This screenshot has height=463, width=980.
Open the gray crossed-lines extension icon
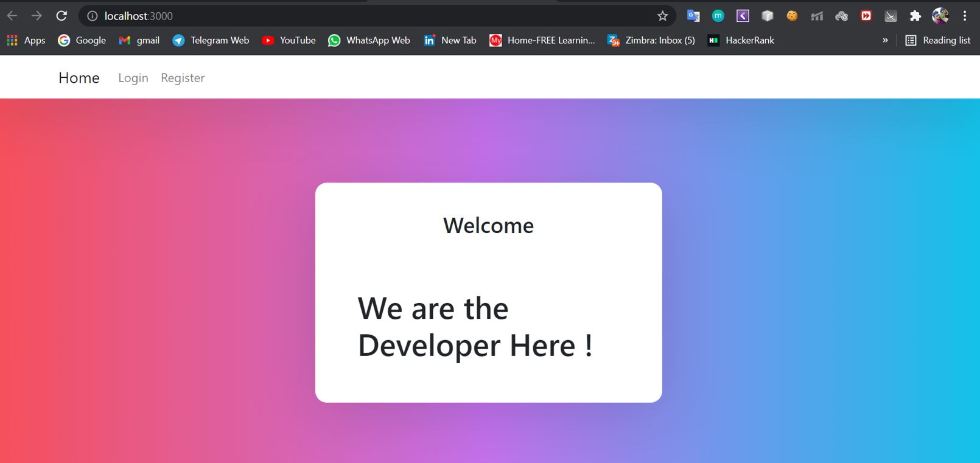coord(891,16)
